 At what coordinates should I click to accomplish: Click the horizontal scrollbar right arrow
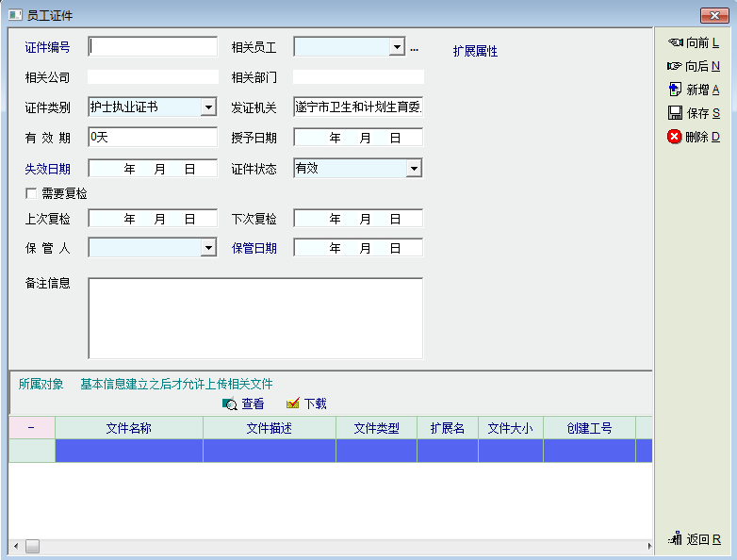648,547
